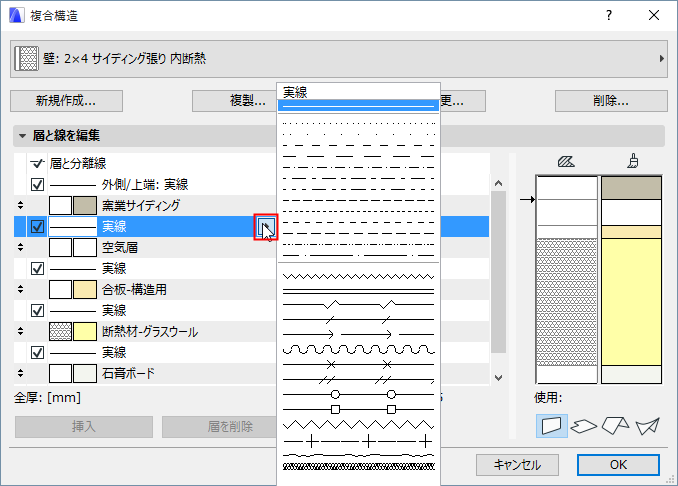Click the beige swatch of 窯業サイディング
The image size is (678, 486).
(85, 205)
